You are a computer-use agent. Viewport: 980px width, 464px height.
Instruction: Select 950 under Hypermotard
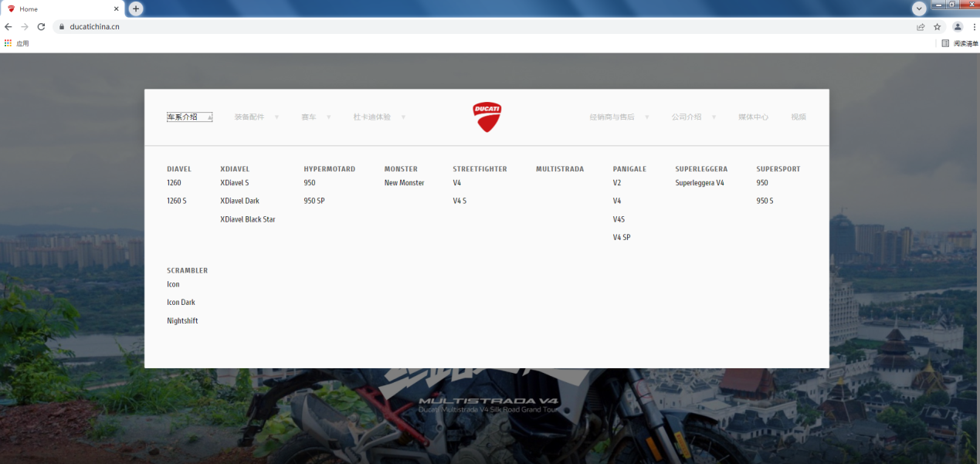tap(310, 183)
